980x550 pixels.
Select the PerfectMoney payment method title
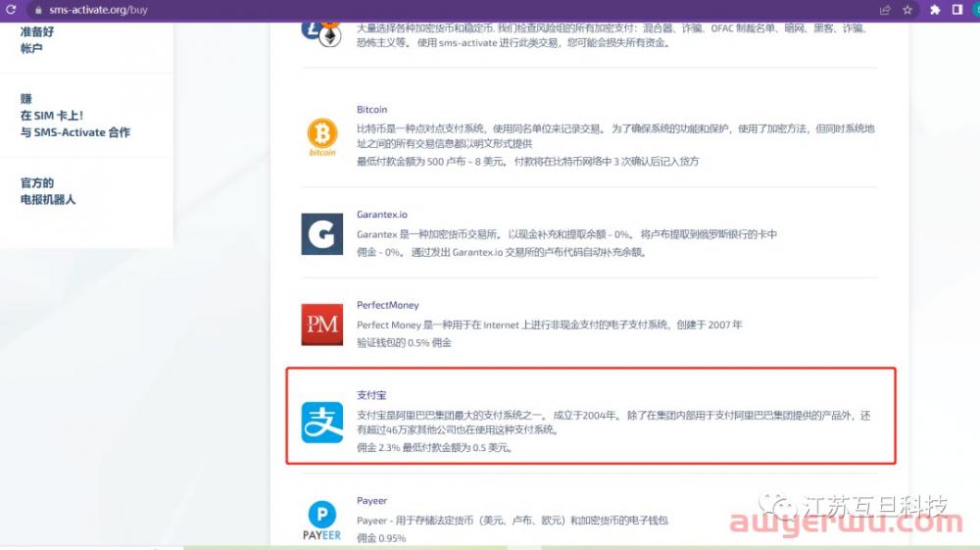point(387,305)
